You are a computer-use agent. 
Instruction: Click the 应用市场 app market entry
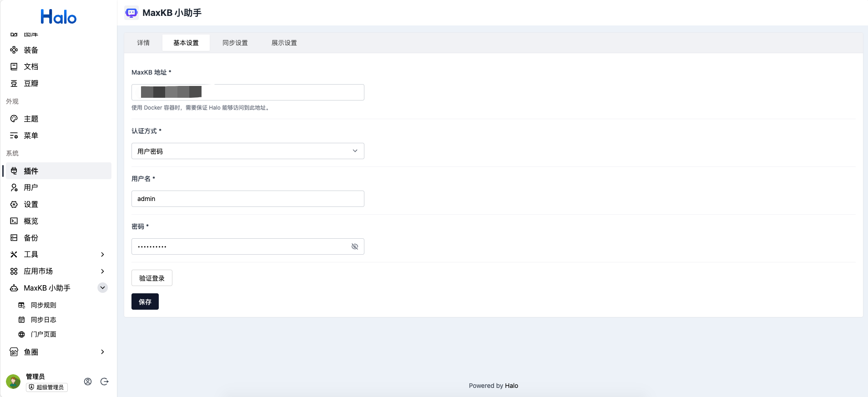coord(58,271)
